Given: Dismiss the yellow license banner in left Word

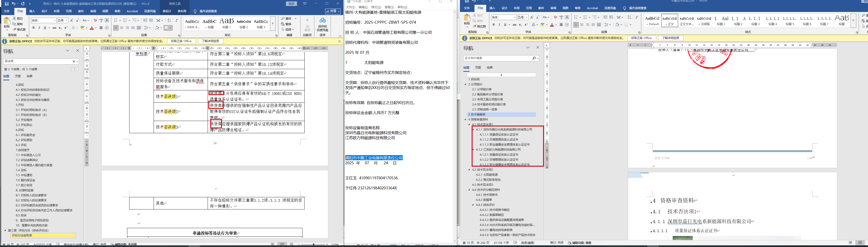Looking at the screenshot, I should pos(339,41).
